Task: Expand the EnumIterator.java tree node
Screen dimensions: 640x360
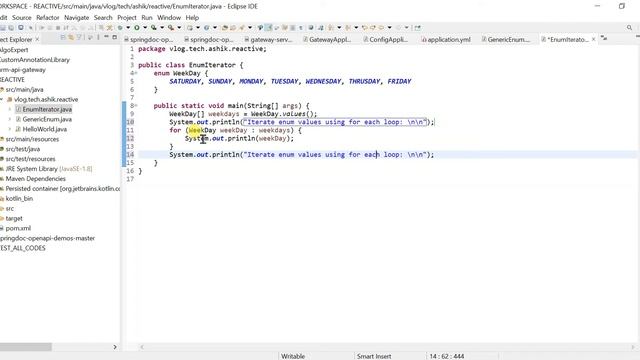Action: pyautogui.click(x=10, y=109)
